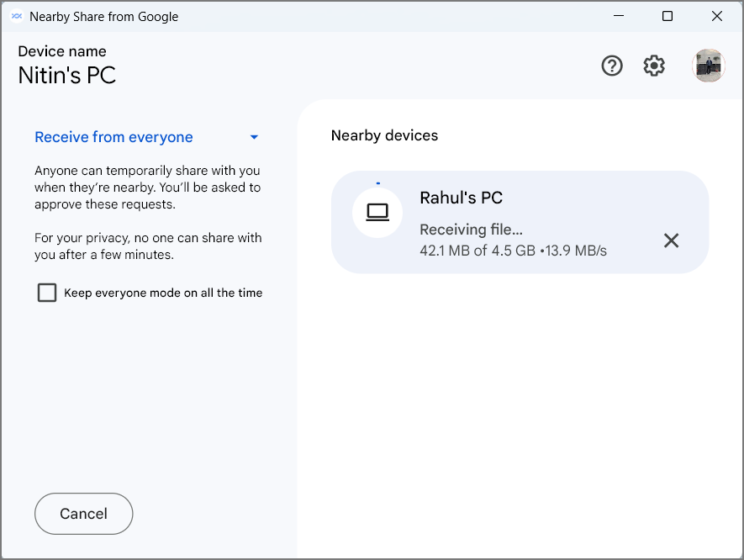Image resolution: width=744 pixels, height=560 pixels.
Task: Close the Nearby Share window
Action: pos(717,16)
